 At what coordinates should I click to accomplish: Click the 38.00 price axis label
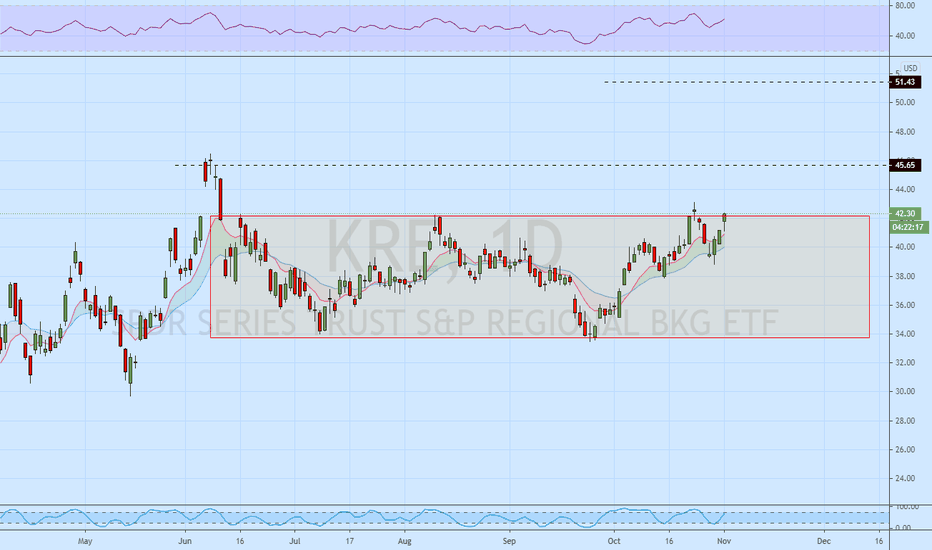click(x=905, y=276)
